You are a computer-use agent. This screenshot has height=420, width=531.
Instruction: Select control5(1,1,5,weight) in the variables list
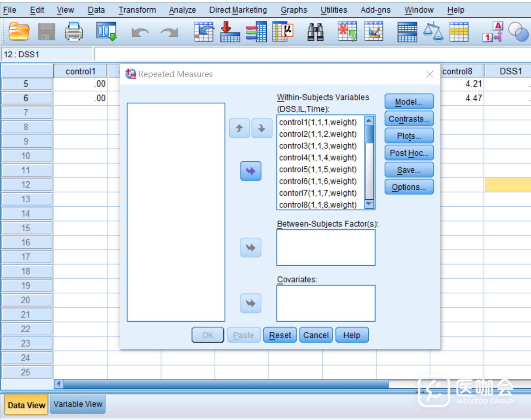click(x=318, y=170)
